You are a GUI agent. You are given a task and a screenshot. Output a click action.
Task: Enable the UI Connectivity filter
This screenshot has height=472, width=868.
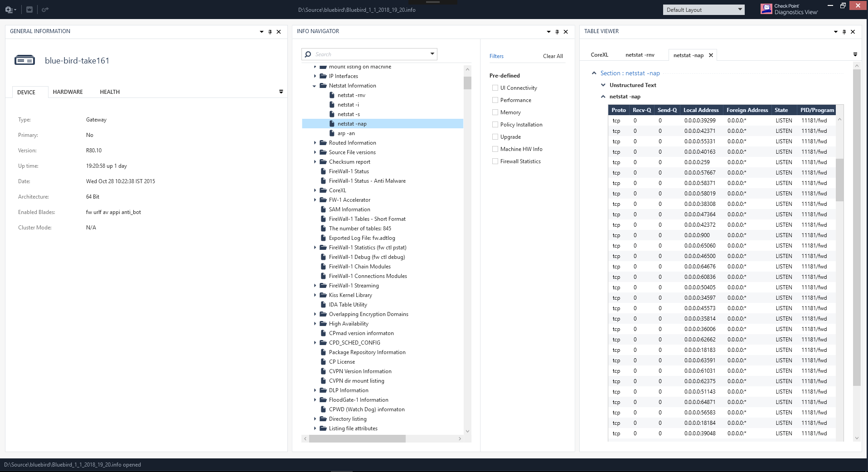495,88
